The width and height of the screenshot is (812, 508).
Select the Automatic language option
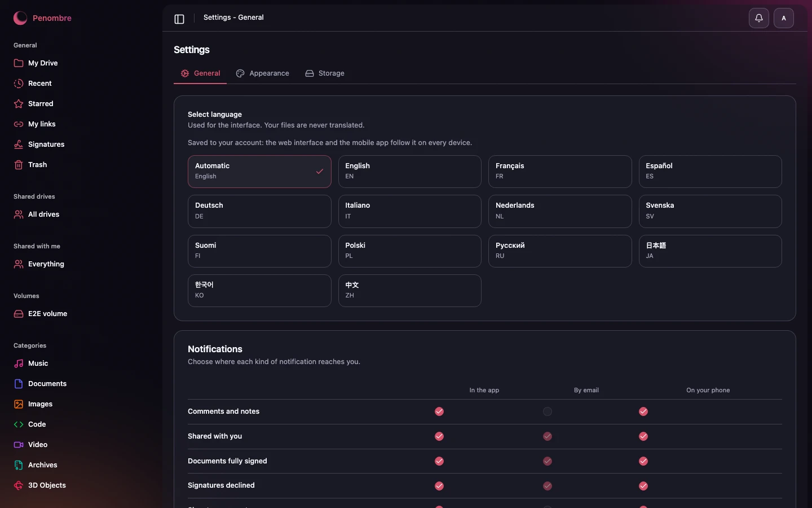coord(259,172)
